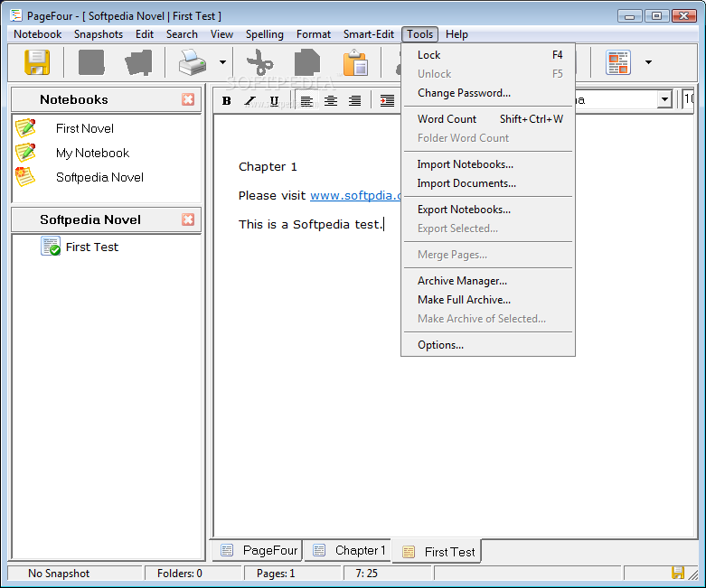Toggle Italic formatting
The height and width of the screenshot is (588, 706).
(x=250, y=100)
